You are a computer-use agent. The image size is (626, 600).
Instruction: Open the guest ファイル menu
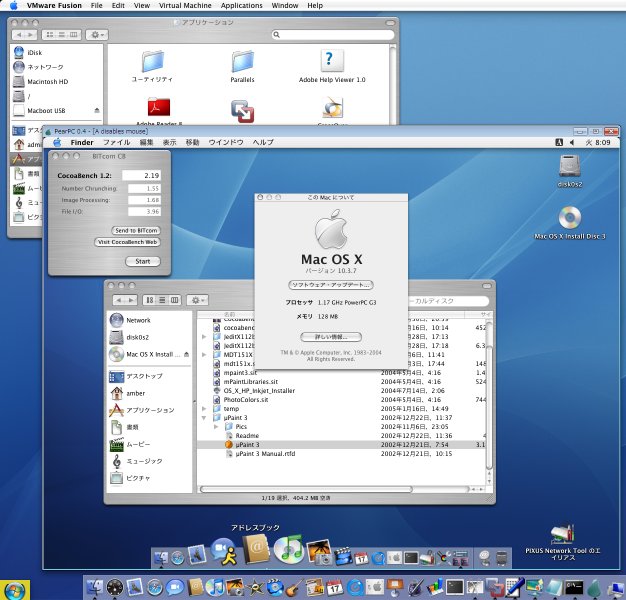click(117, 143)
